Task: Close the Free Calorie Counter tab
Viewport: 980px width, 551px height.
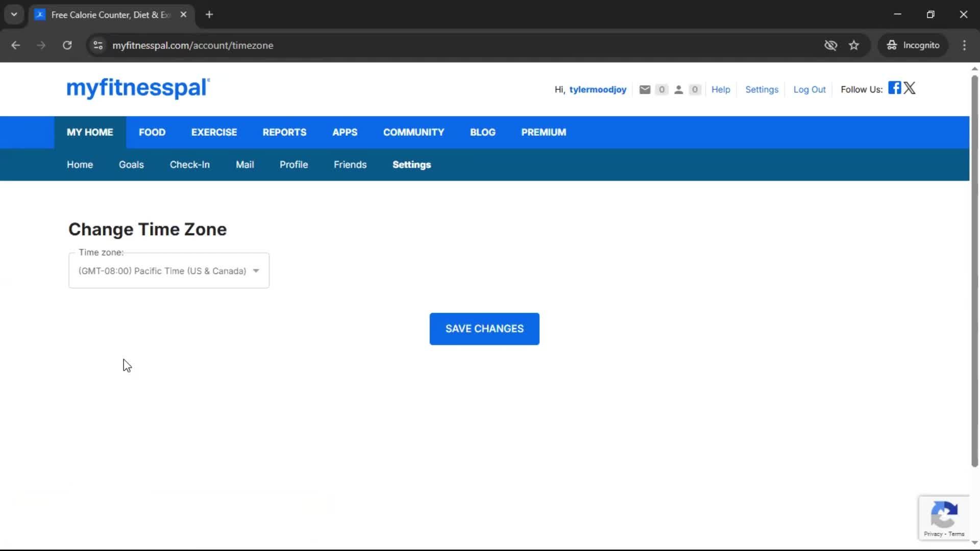Action: coord(183,15)
